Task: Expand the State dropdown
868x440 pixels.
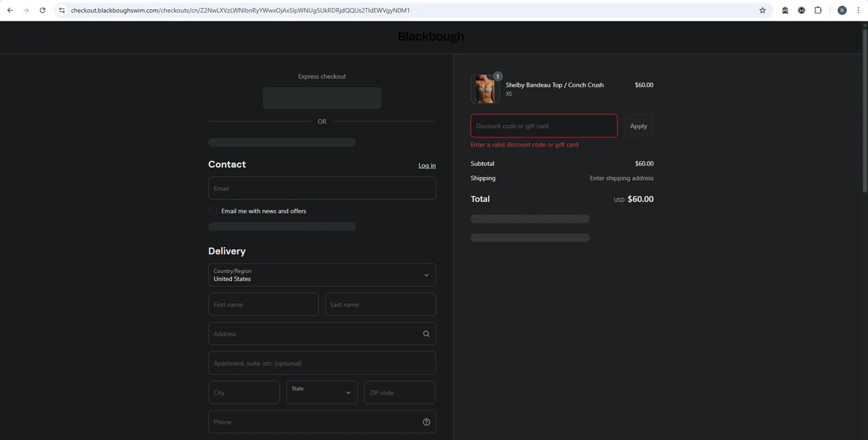Action: [x=322, y=393]
